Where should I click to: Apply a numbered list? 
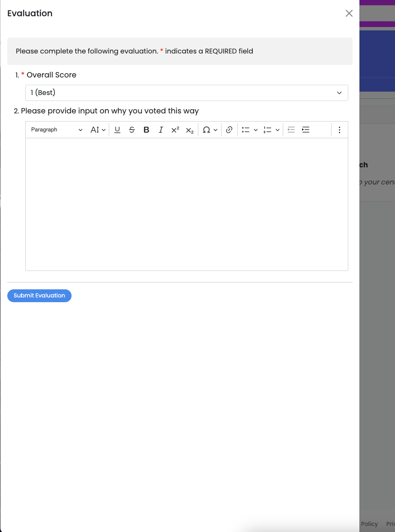pyautogui.click(x=268, y=130)
